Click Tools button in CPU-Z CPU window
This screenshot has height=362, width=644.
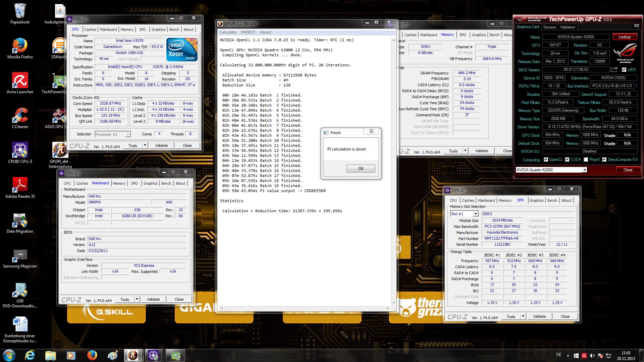[133, 145]
